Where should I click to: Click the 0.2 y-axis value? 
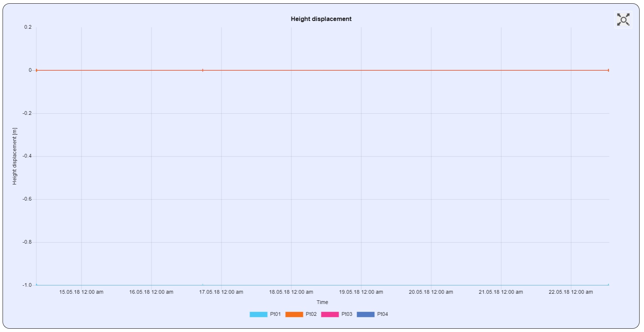point(28,27)
